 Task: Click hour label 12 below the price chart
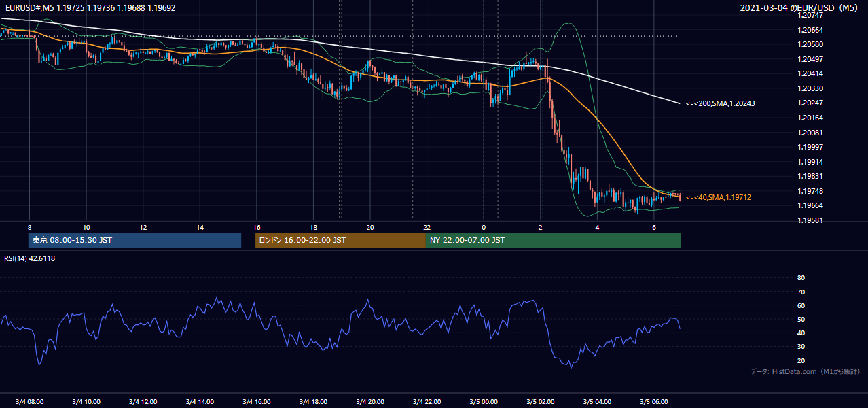[143, 227]
